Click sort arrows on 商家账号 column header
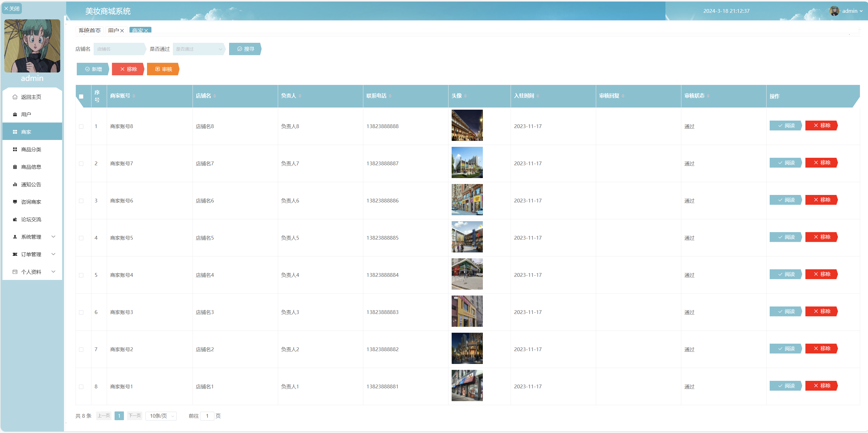 134,96
